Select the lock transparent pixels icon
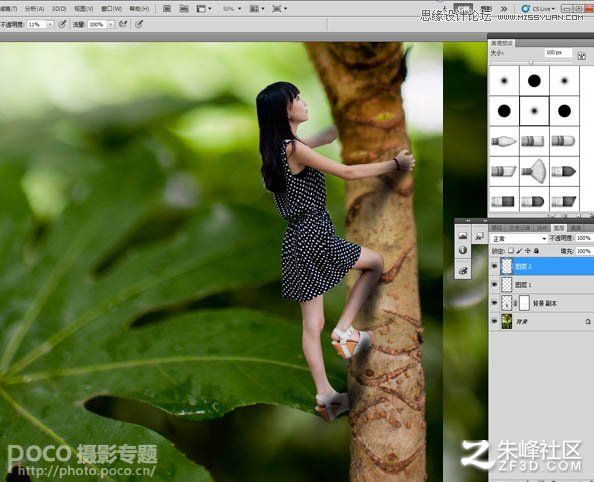This screenshot has width=594, height=482. point(511,251)
